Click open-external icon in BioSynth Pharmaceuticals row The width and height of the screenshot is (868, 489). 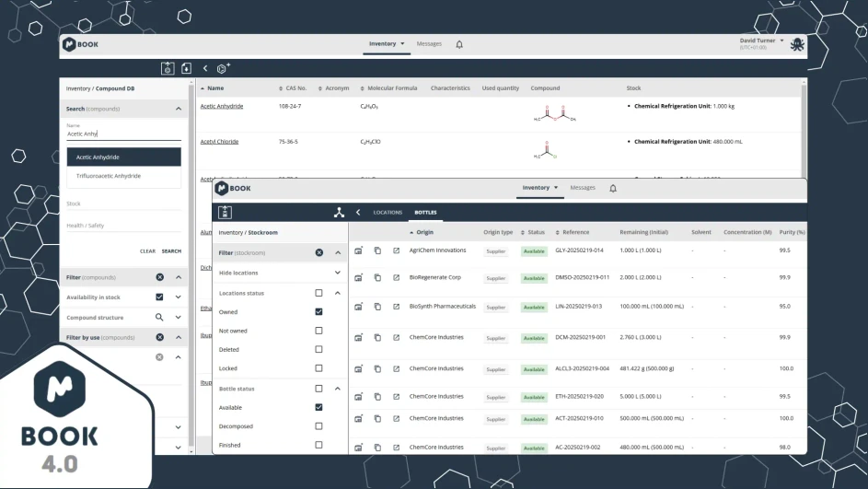coord(397,307)
